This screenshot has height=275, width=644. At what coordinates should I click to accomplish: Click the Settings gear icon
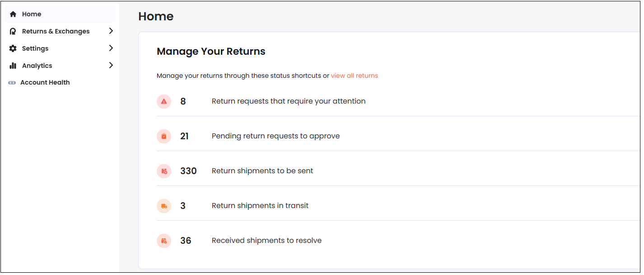pyautogui.click(x=13, y=48)
